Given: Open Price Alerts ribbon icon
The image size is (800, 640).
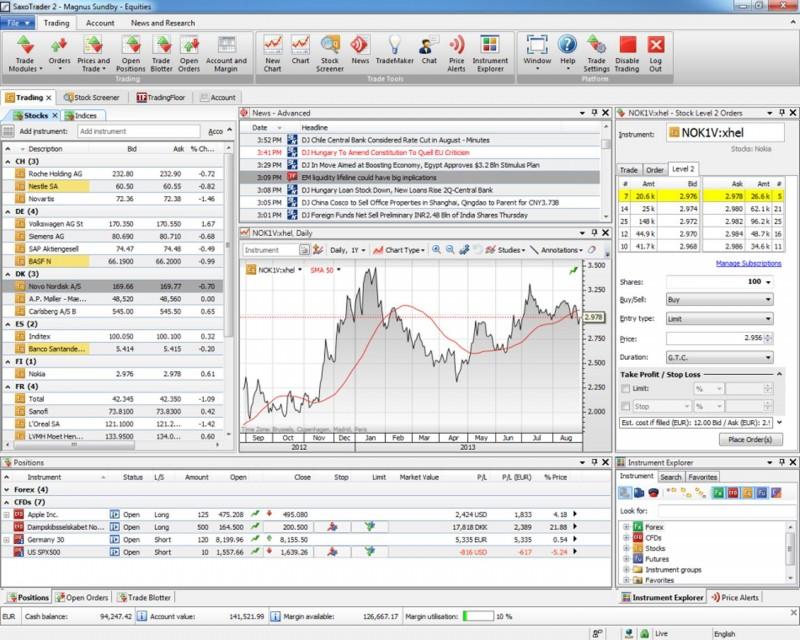Looking at the screenshot, I should pyautogui.click(x=456, y=54).
